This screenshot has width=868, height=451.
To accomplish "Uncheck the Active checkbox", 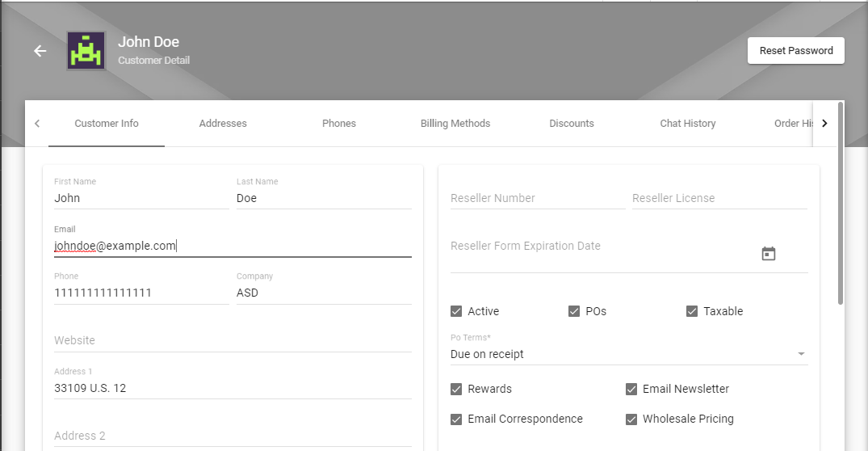I will click(x=456, y=311).
